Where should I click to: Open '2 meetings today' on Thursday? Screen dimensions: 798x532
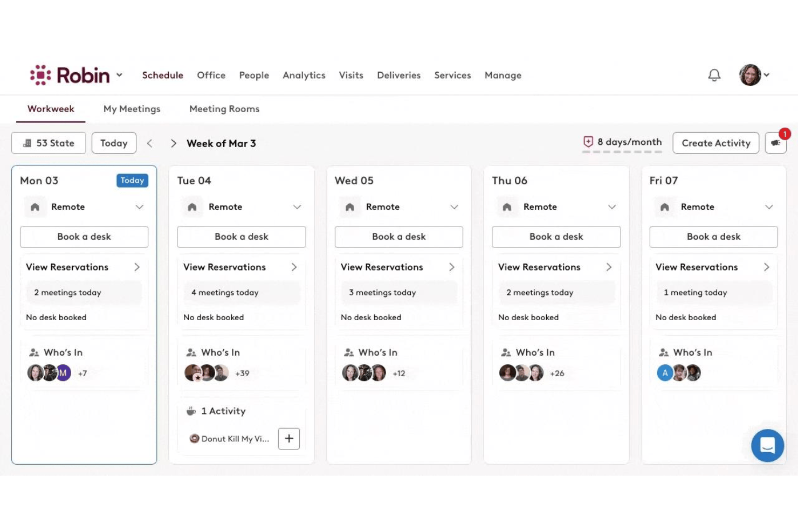(x=556, y=293)
